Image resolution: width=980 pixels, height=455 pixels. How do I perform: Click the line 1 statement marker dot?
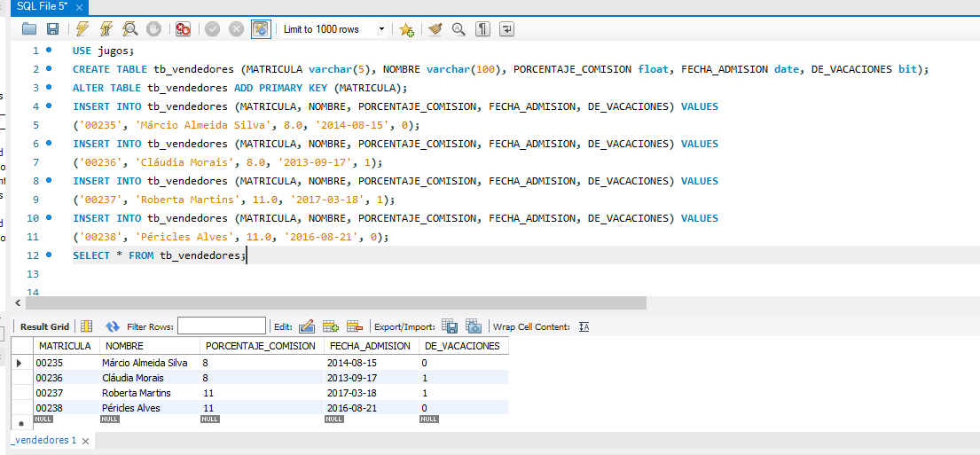tap(50, 50)
